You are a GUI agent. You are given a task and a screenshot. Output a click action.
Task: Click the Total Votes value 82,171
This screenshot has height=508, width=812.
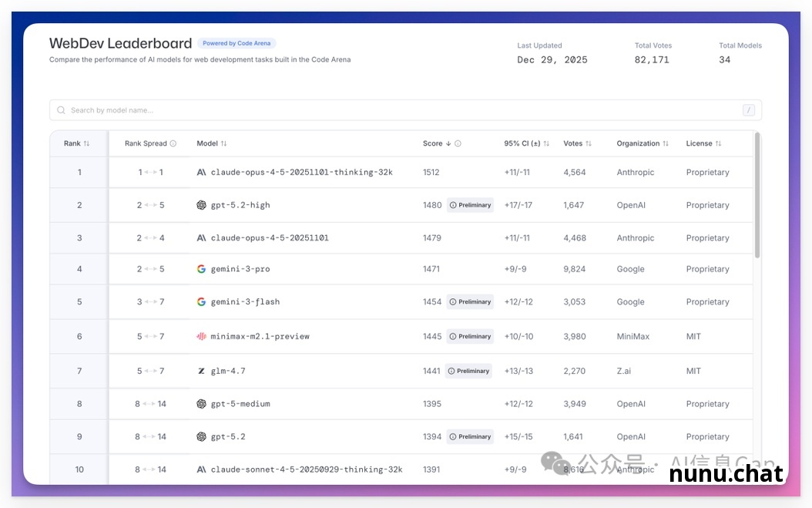[652, 60]
